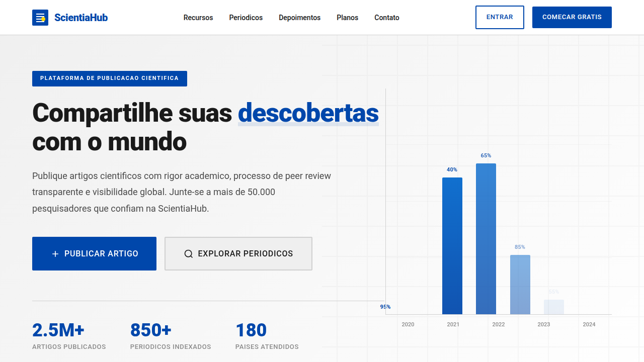Viewport: 644px width, 362px height.
Task: Click the magnifier icon in EXPLORAR PERIODICOS
Action: point(189,253)
